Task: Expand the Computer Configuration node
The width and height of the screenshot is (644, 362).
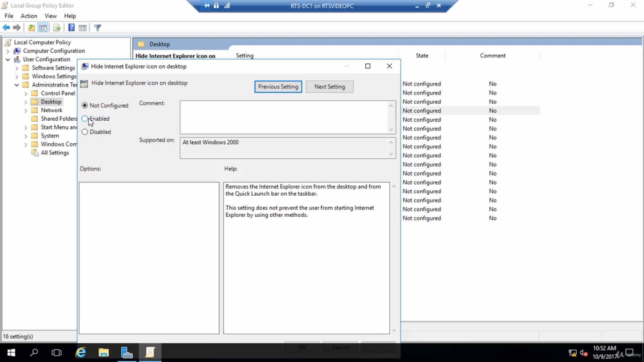Action: [8, 51]
